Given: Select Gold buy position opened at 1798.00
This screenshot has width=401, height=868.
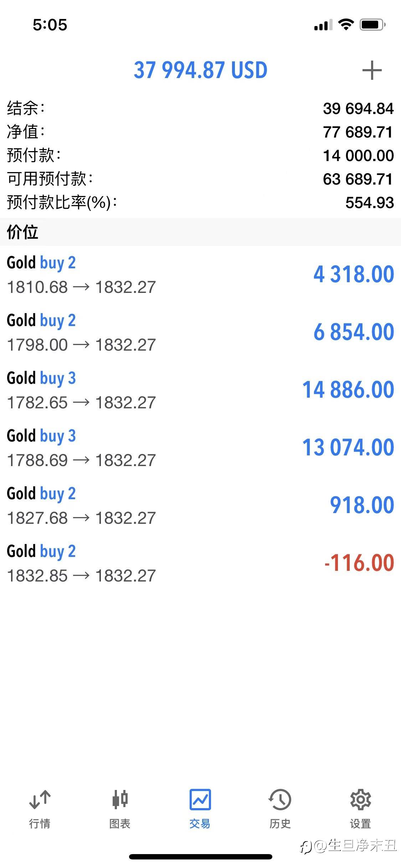Looking at the screenshot, I should coord(200,332).
